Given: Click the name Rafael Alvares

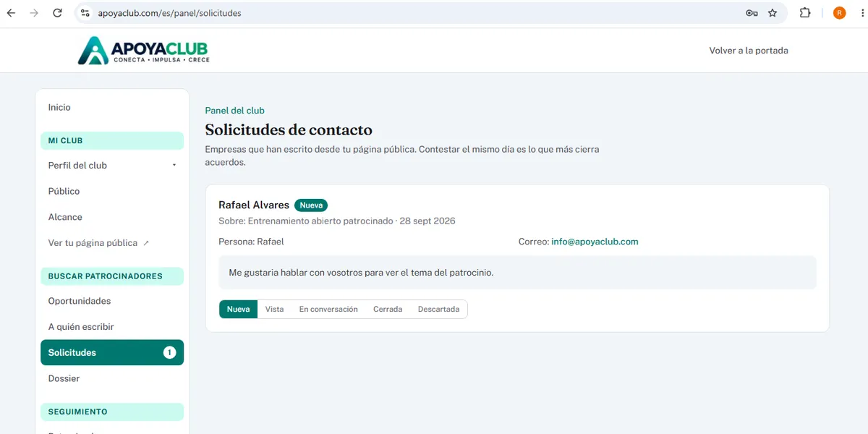Looking at the screenshot, I should coord(254,205).
